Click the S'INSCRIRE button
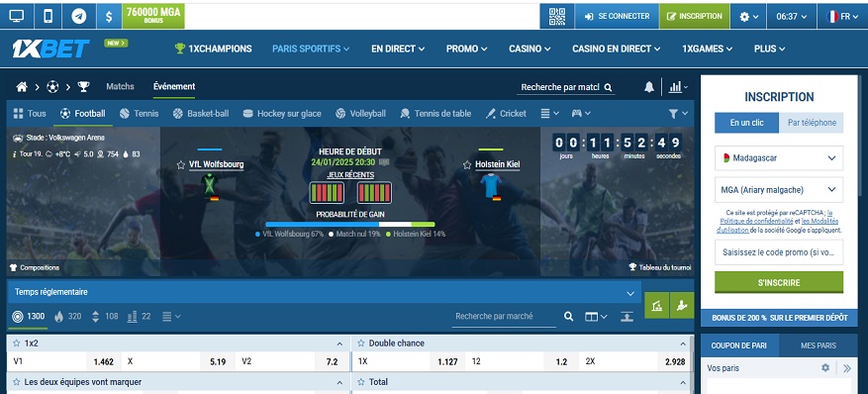 779,283
